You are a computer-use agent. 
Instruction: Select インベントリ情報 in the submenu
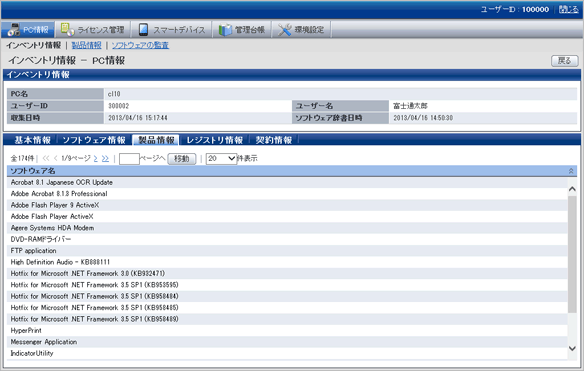(x=33, y=45)
